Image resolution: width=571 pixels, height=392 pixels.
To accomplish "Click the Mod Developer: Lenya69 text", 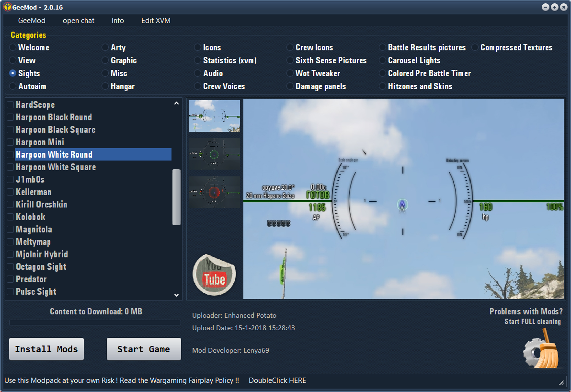I will click(230, 350).
